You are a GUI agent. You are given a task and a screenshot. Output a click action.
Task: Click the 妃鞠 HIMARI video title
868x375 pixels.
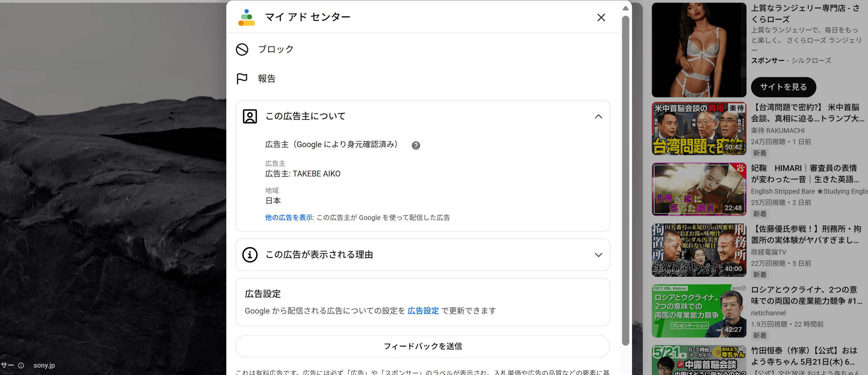coord(805,174)
